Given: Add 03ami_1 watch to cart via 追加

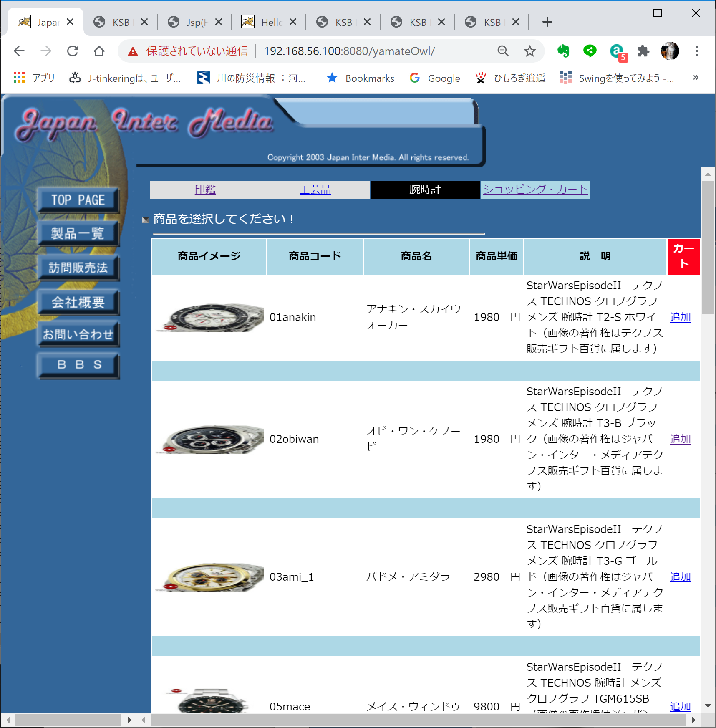Looking at the screenshot, I should 680,577.
